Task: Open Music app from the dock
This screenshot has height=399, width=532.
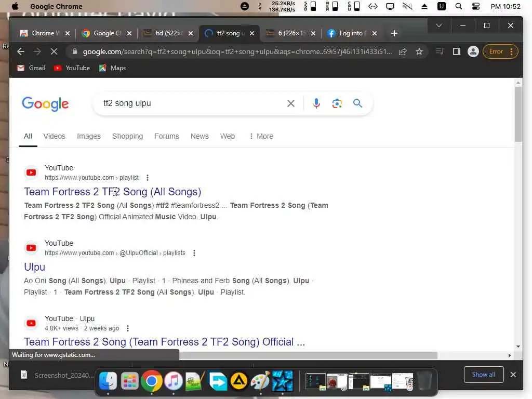Action: [x=174, y=381]
